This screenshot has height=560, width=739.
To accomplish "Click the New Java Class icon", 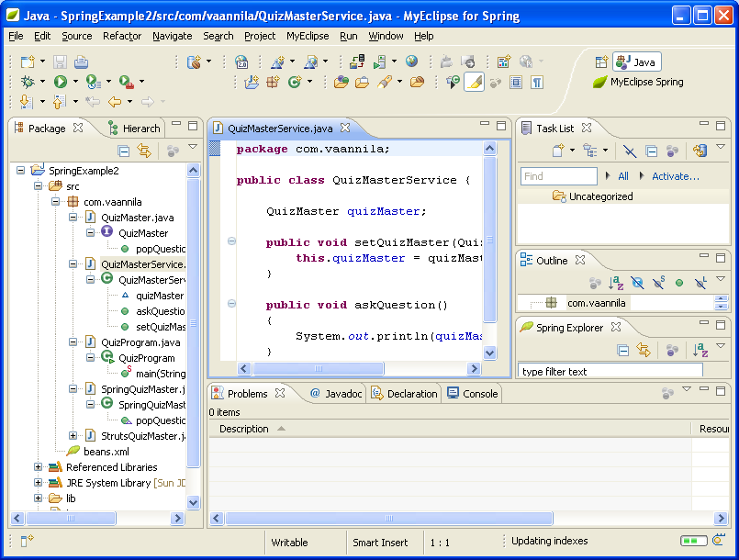I will coord(295,82).
